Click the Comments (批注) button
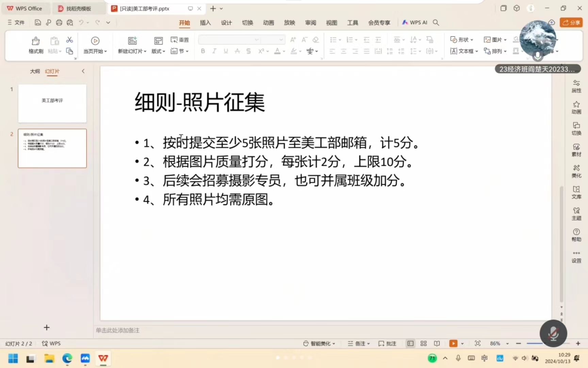This screenshot has width=588, height=368. click(387, 343)
